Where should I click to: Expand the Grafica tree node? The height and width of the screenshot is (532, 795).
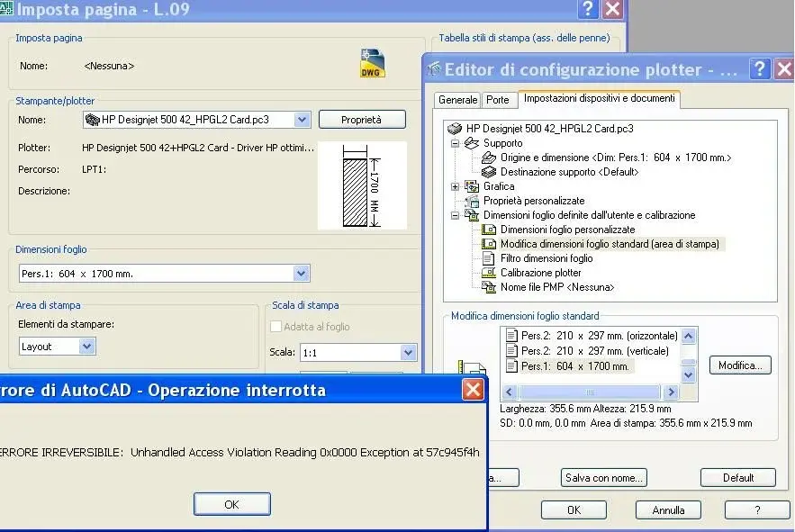[456, 186]
